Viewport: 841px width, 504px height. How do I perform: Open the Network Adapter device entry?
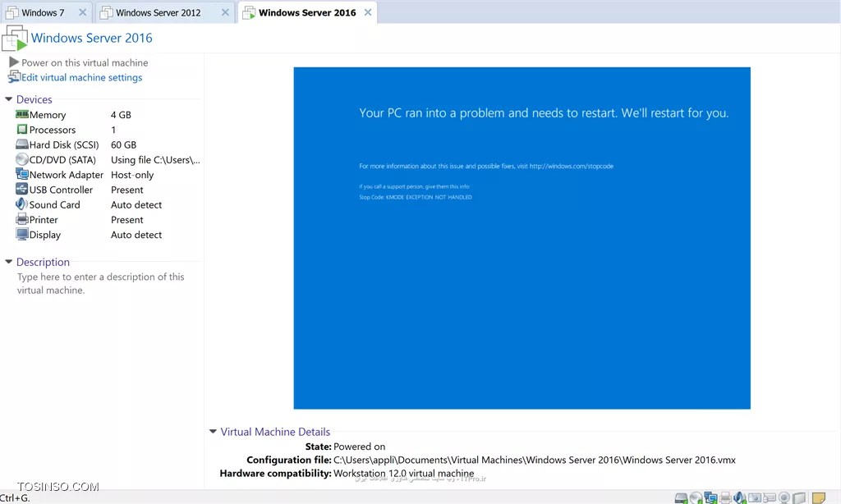pos(67,175)
